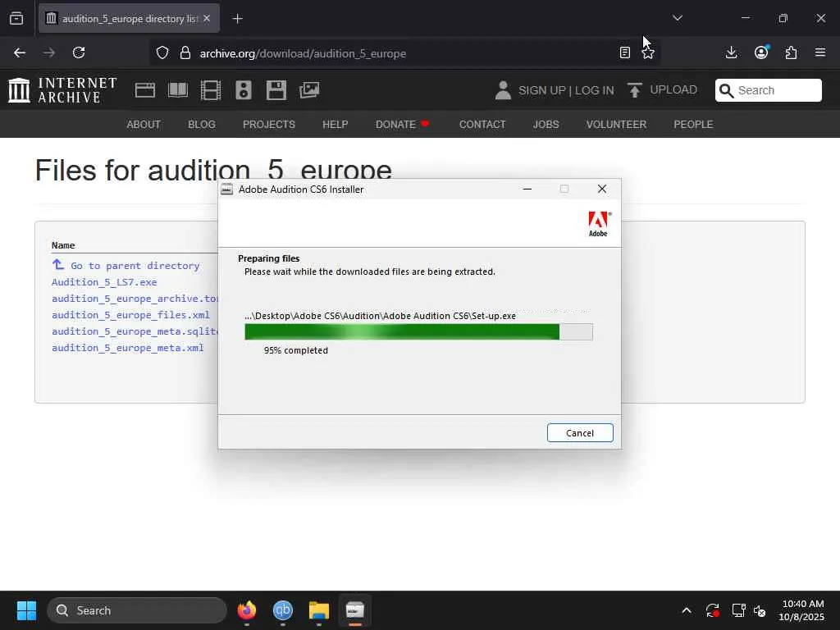Close the Adobe Audition CS6 Installer dialog
The width and height of the screenshot is (840, 630).
point(602,189)
